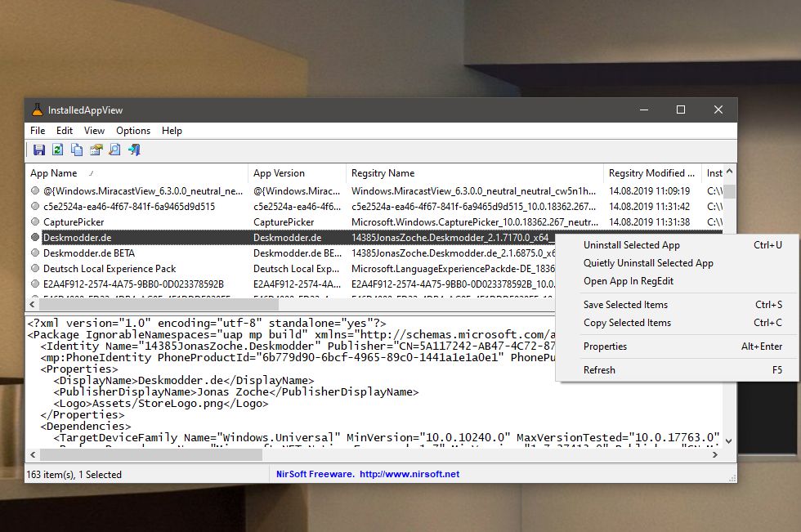
Task: Open the Options menu
Action: 132,131
